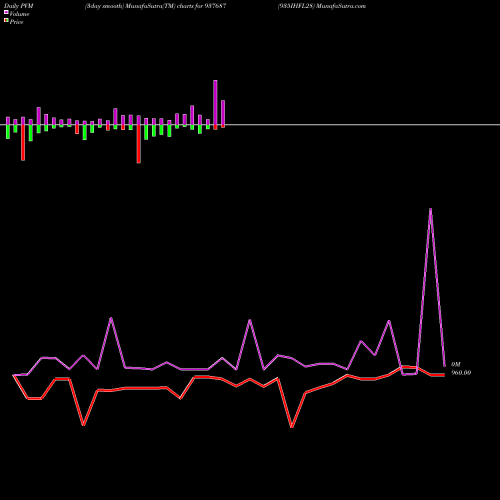Select the 'Volume' legend label
This screenshot has height=500, width=500.
click(19, 14)
